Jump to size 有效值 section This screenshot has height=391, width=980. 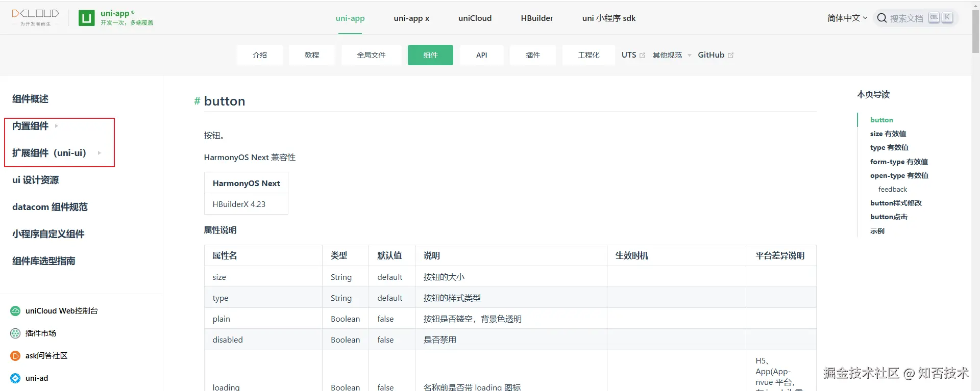888,134
